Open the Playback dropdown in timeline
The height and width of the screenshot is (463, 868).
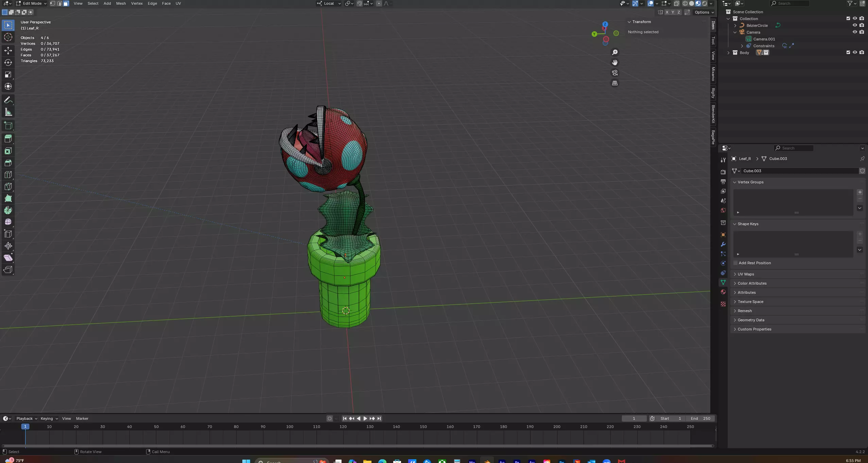pos(27,419)
